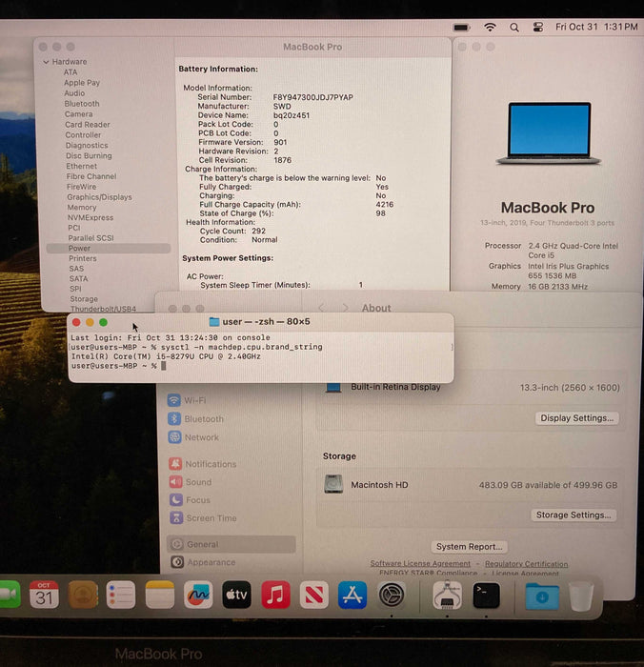Select SATA in hardware list

[x=78, y=278]
